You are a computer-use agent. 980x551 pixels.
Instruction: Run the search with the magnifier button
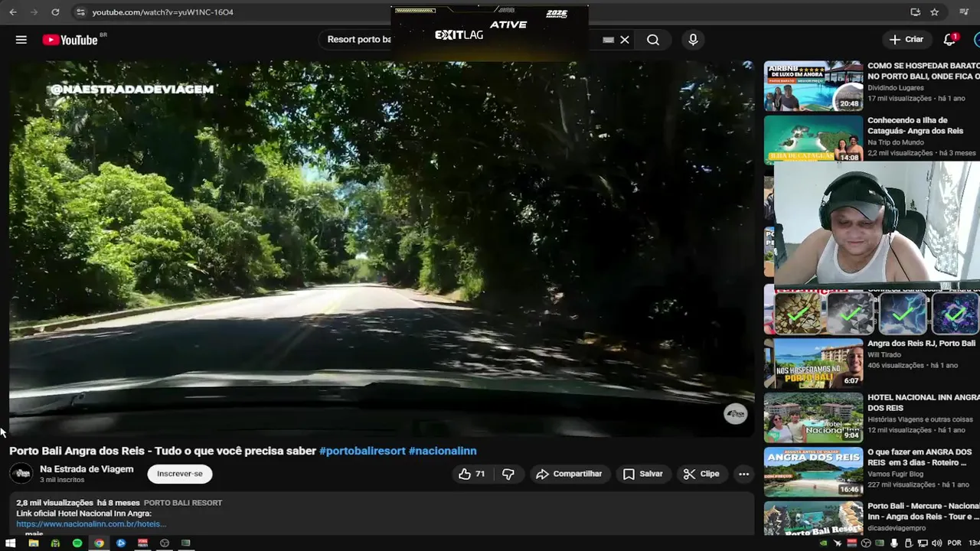point(653,40)
